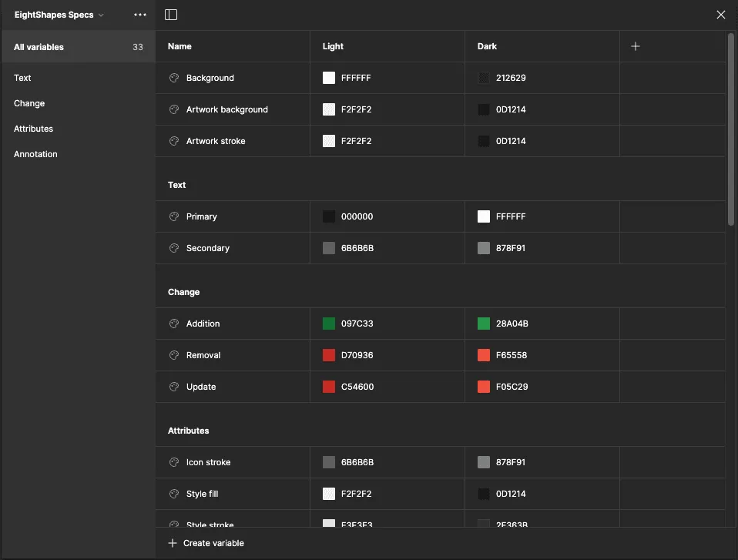Click the Create variable button
The width and height of the screenshot is (738, 560).
point(206,543)
